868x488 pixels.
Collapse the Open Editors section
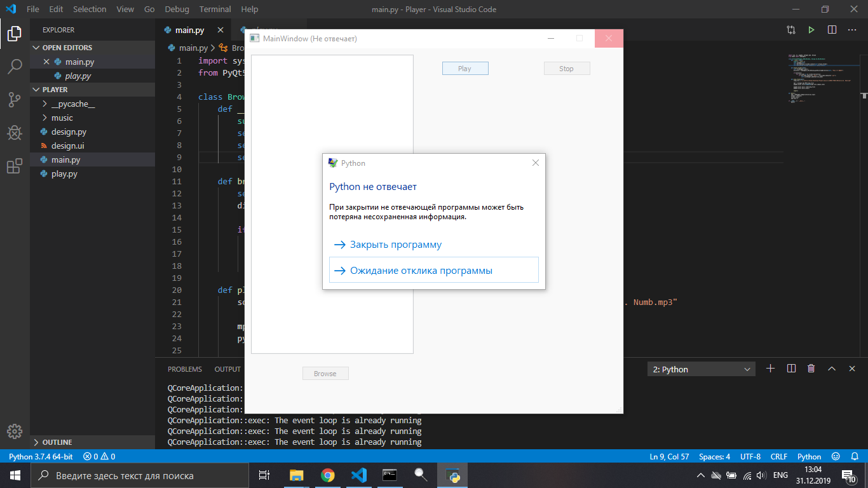[x=93, y=48]
